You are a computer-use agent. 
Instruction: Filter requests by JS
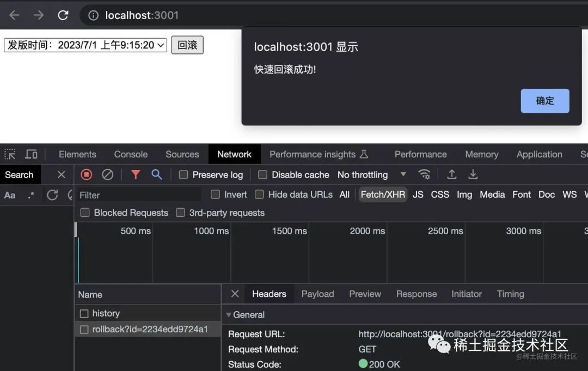(418, 194)
